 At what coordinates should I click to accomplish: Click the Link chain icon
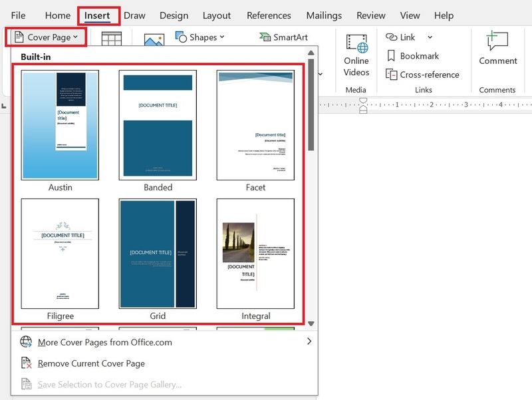pyautogui.click(x=391, y=37)
